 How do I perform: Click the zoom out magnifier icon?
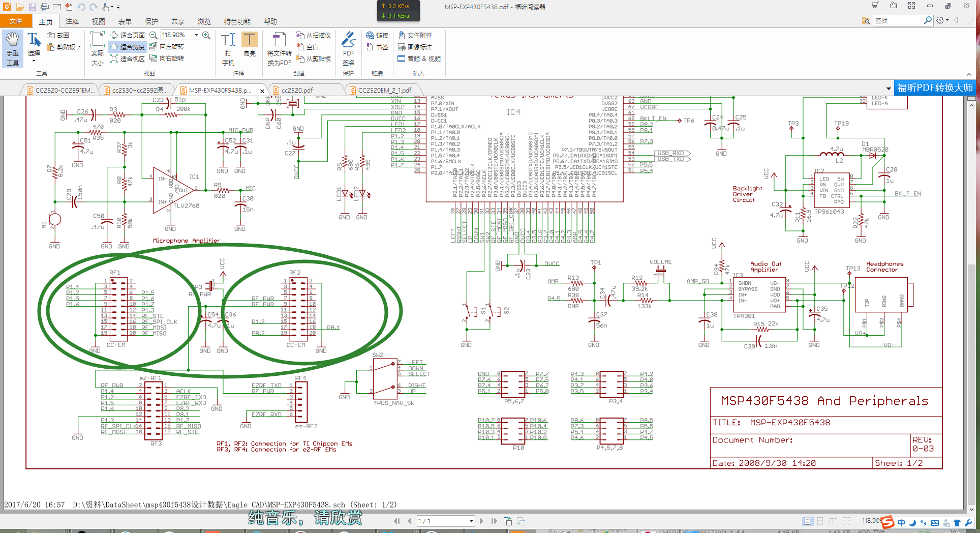click(153, 35)
